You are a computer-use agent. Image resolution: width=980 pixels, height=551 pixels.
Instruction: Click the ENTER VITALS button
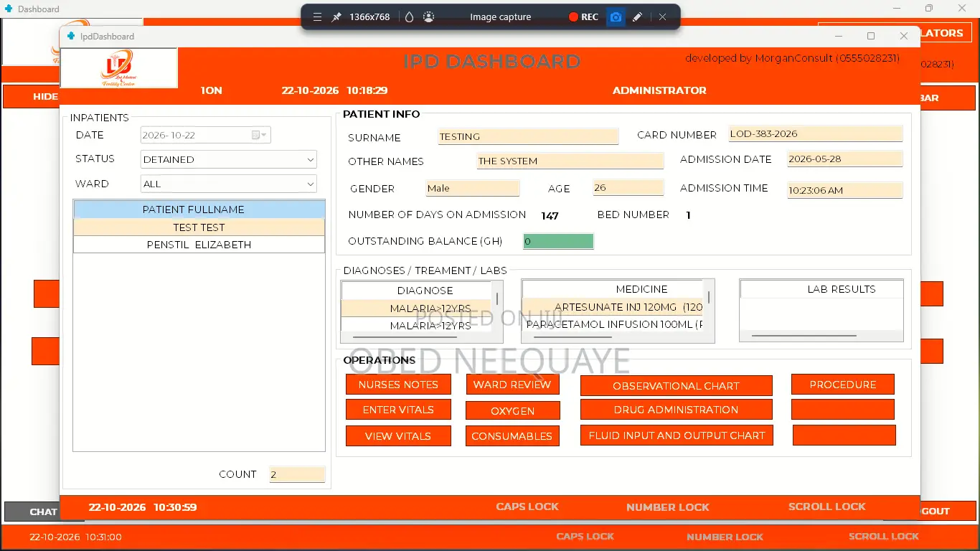click(398, 410)
